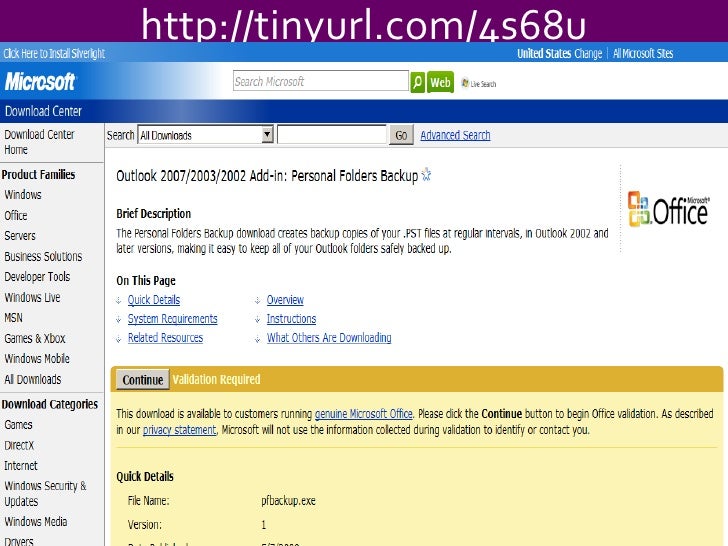Select Windows Live in the sidebar

32,297
